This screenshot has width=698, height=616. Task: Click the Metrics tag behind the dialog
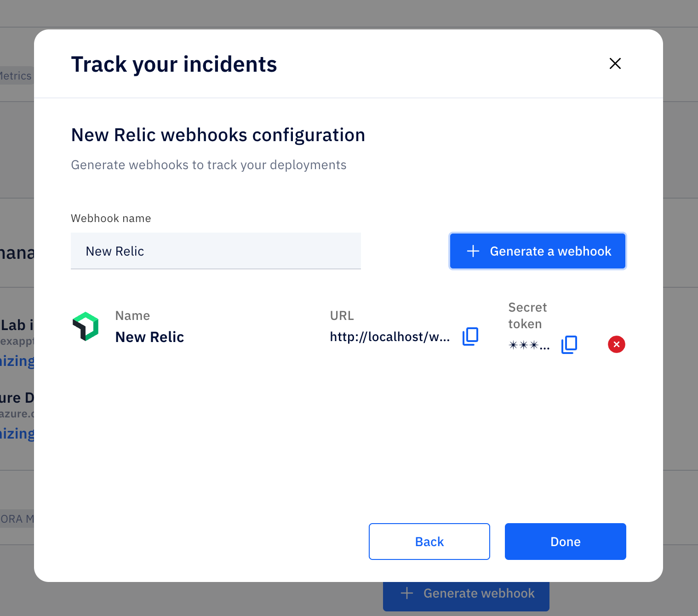pos(17,76)
